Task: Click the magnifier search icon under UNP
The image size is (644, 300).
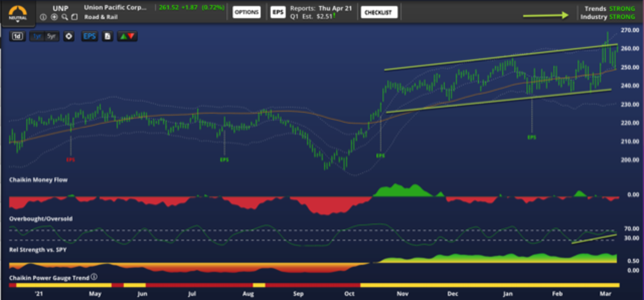Action: click(64, 17)
